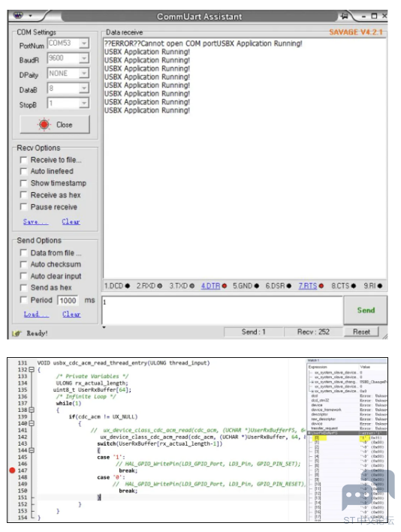Enable Receive to file option
This screenshot has height=532, width=401.
23,160
